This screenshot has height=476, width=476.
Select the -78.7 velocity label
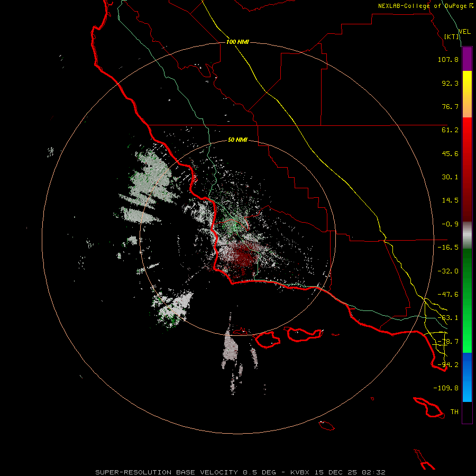click(448, 342)
